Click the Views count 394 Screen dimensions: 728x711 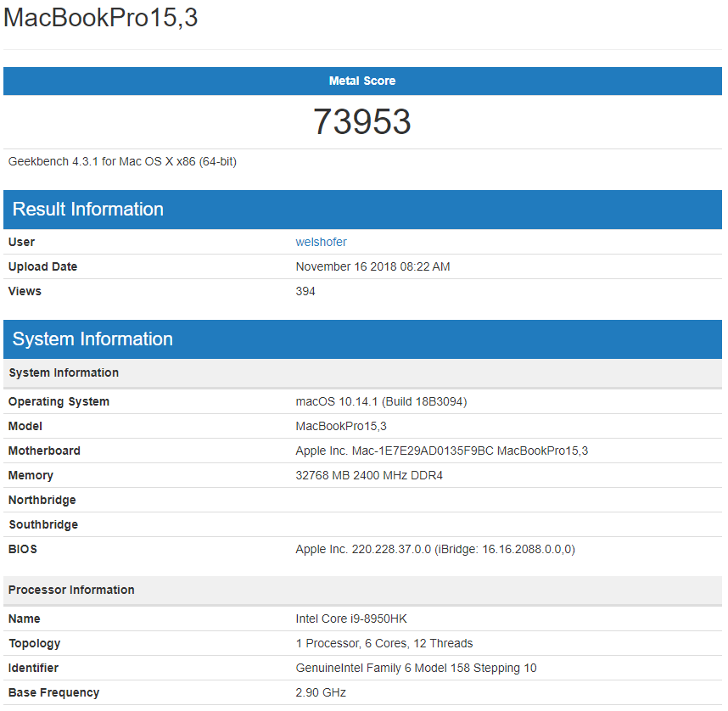tap(305, 291)
